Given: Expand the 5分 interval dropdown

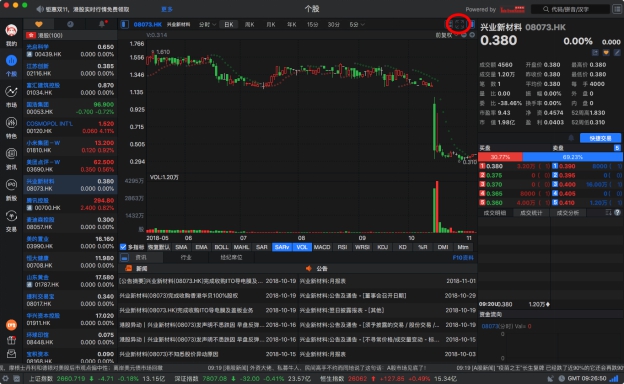Looking at the screenshot, I should (x=357, y=25).
